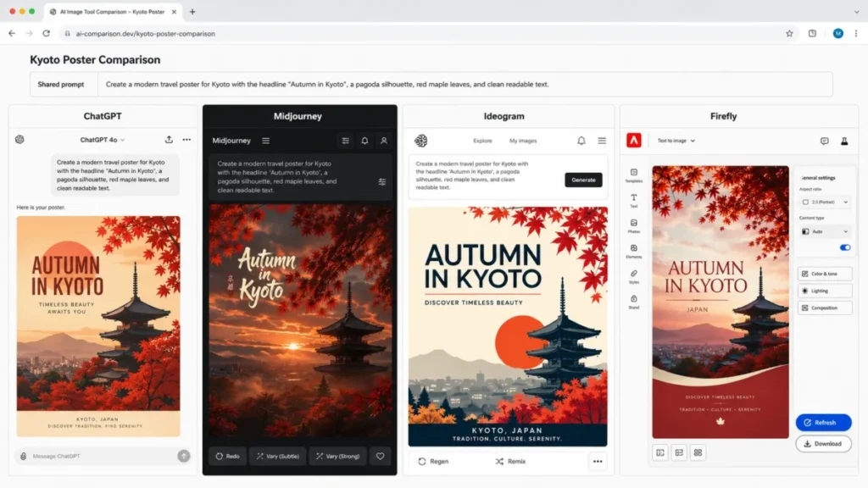This screenshot has width=868, height=488.
Task: Select the second layout view icon below Firefly image
Action: (679, 452)
